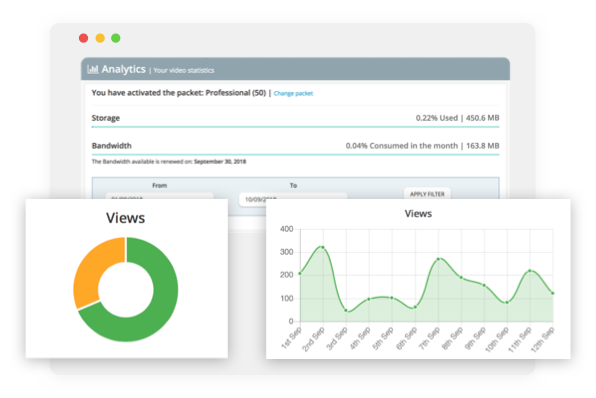Click the Bandwidth label
Screen dimensions: 596x398
[x=111, y=146]
